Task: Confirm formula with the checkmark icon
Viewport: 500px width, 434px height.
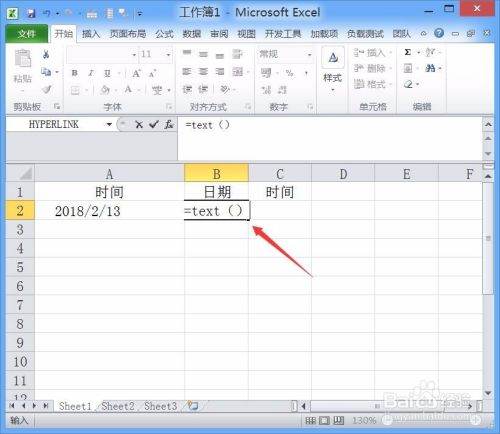Action: pos(154,125)
